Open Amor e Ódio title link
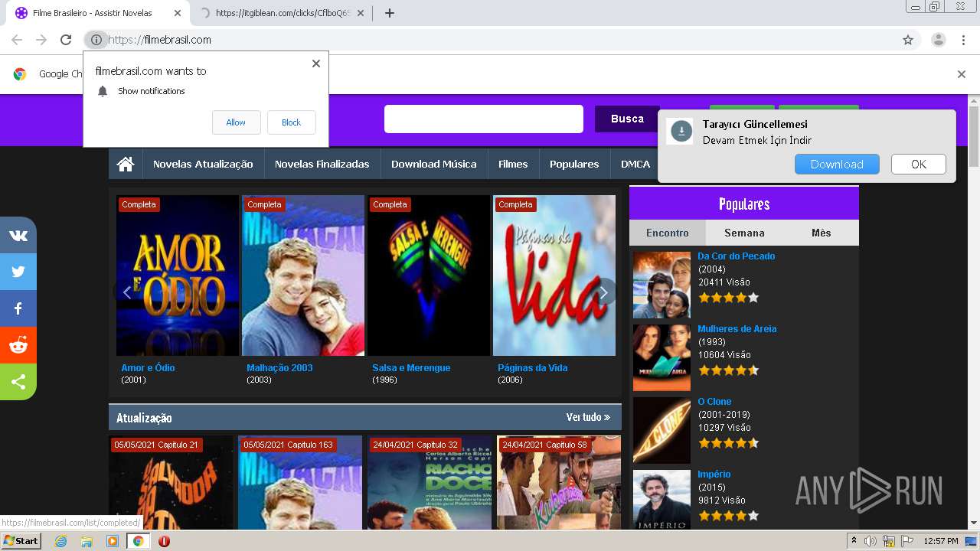Image resolution: width=980 pixels, height=551 pixels. [148, 367]
